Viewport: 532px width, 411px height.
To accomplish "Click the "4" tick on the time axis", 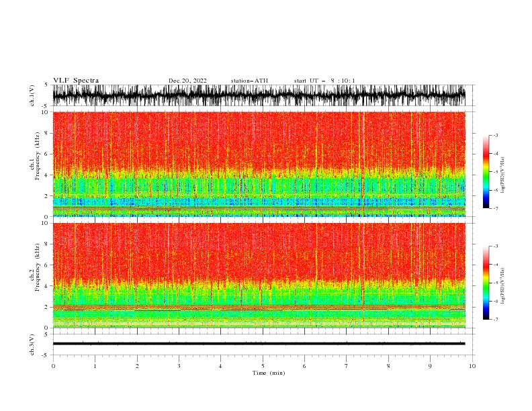I will [220, 366].
